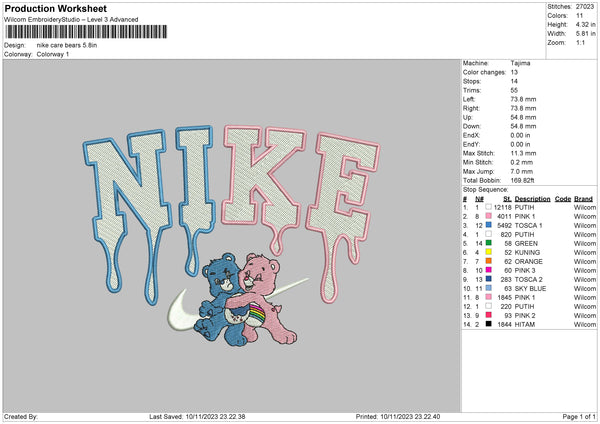Click design name 'nike care bears 5.8in'

67,45
